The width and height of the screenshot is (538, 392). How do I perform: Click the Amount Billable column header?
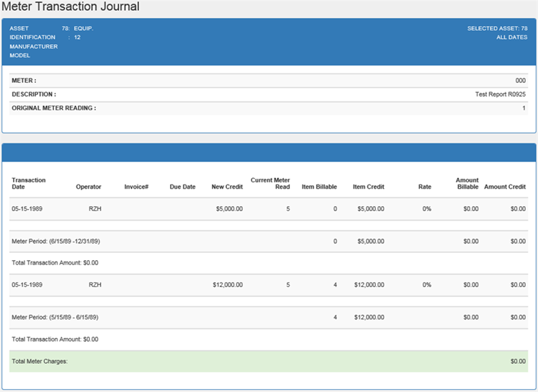click(467, 183)
